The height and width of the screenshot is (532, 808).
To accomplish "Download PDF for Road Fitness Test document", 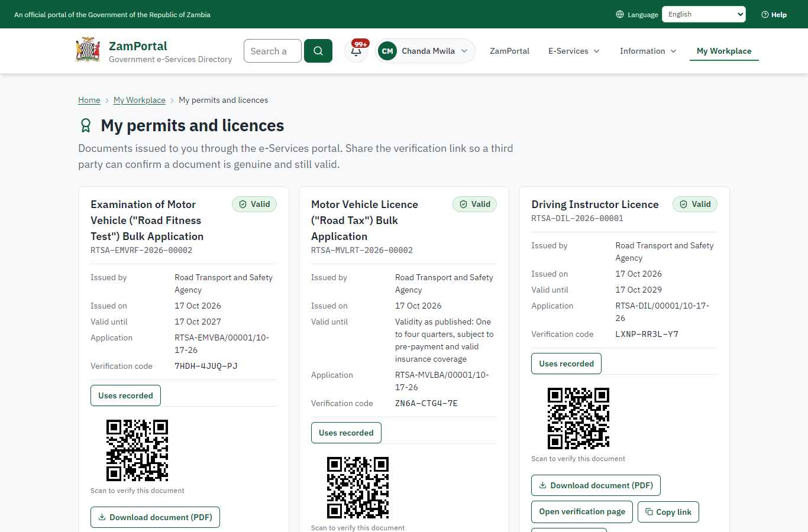I will [x=155, y=517].
